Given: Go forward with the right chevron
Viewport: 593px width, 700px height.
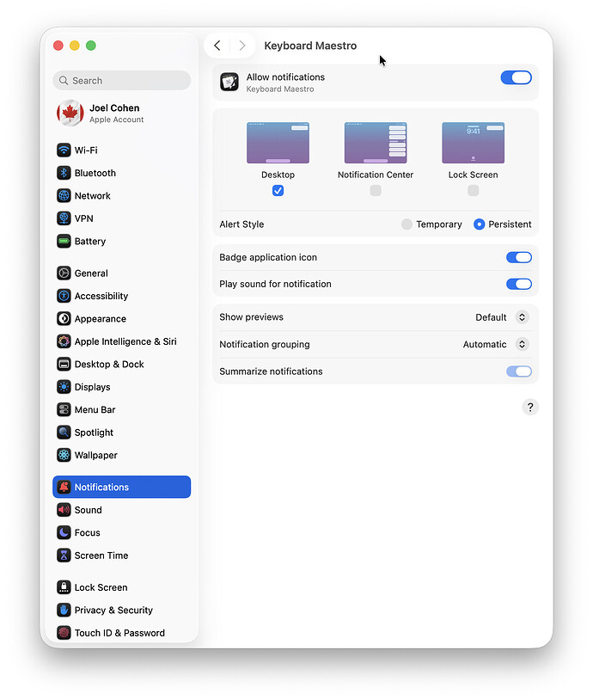Looking at the screenshot, I should click(242, 46).
